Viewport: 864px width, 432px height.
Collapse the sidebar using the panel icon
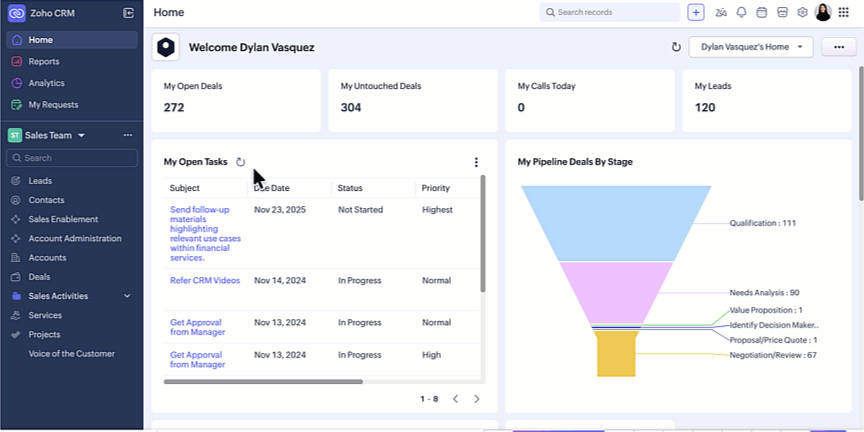[x=128, y=13]
